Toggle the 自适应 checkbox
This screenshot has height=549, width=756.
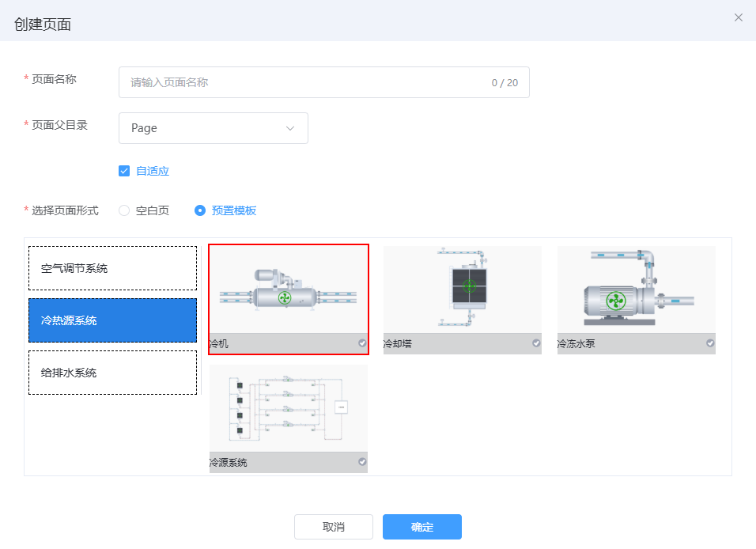coord(124,171)
